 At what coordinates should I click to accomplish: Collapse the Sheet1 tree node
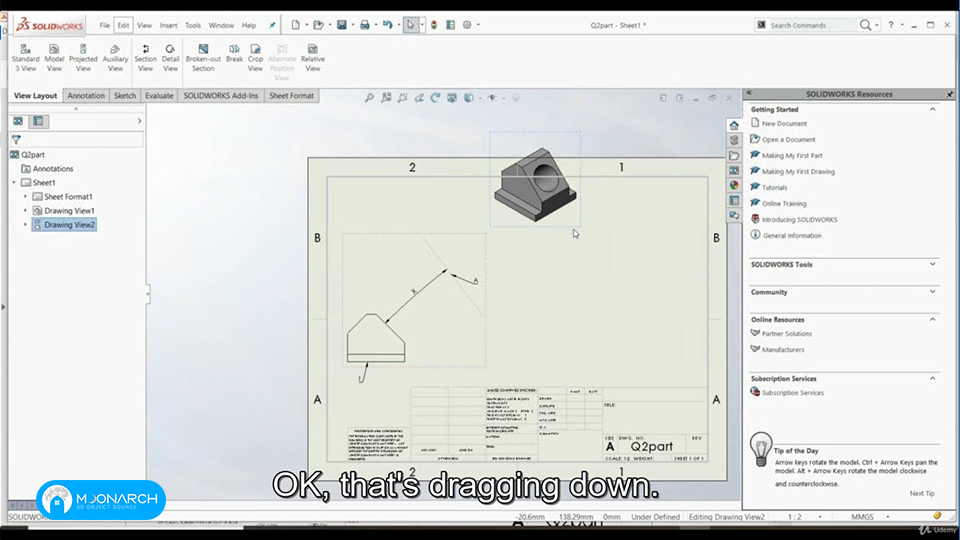pyautogui.click(x=14, y=182)
